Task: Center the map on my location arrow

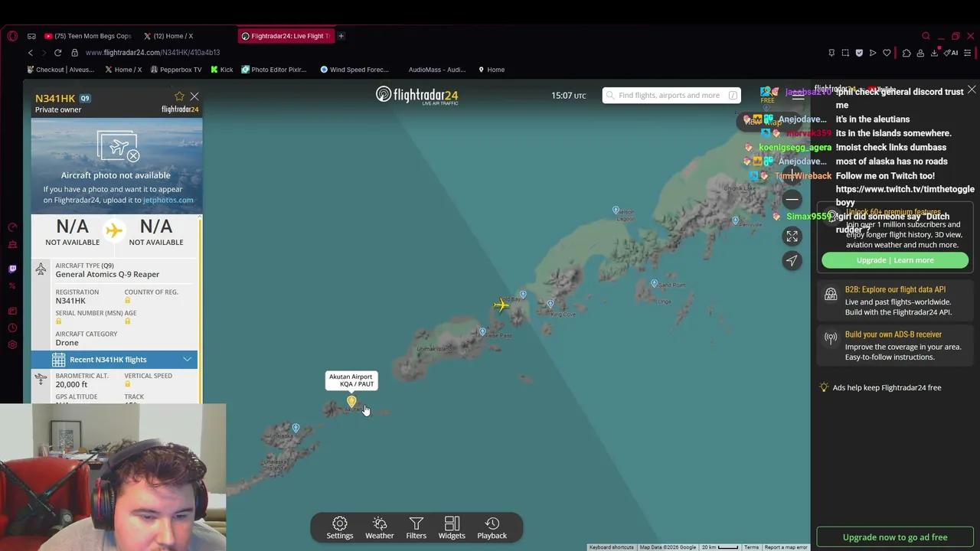Action: (x=792, y=261)
